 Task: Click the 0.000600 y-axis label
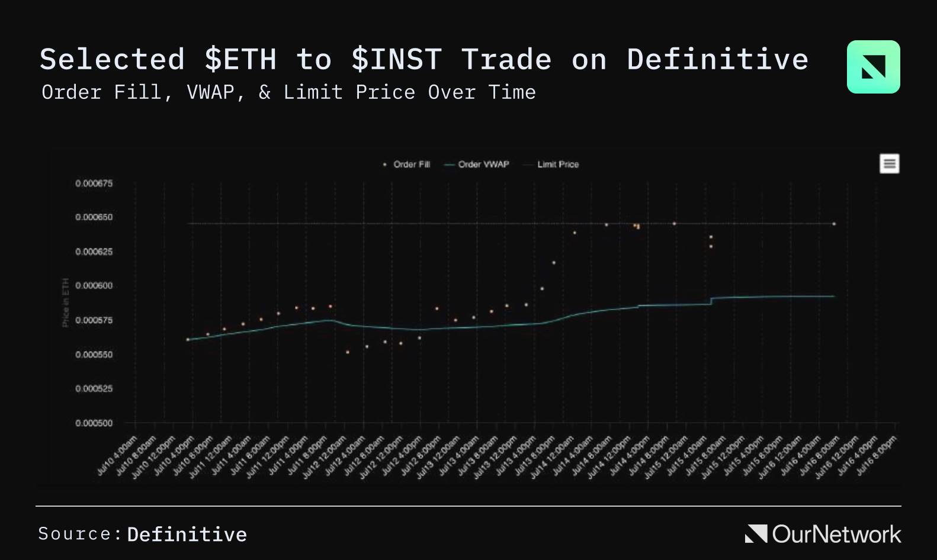click(x=94, y=285)
